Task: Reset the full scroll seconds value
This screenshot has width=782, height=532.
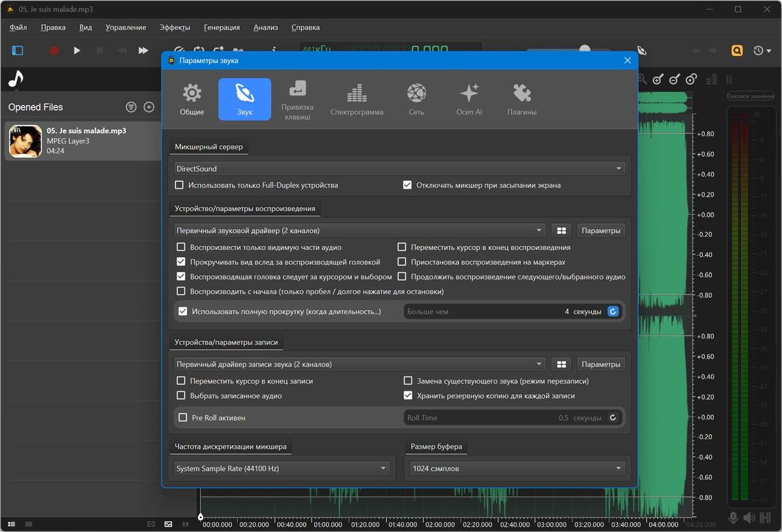Action: pos(613,311)
